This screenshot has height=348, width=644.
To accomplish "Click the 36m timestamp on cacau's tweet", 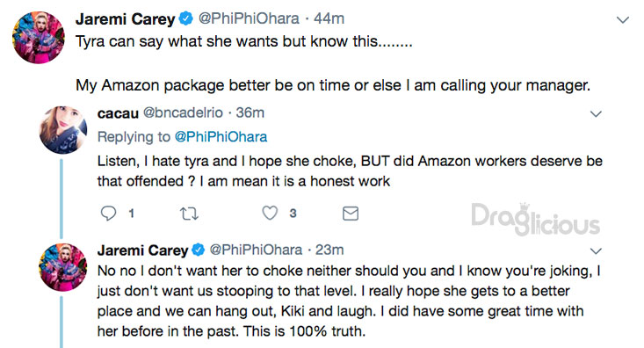I will click(x=250, y=112).
